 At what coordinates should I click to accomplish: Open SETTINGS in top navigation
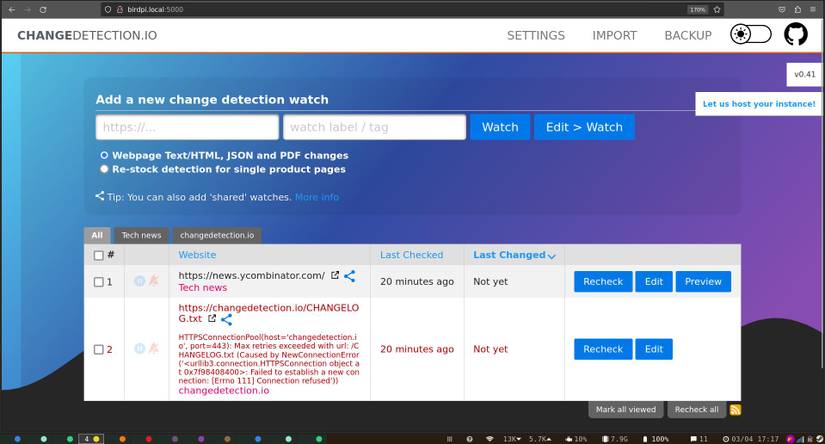536,35
